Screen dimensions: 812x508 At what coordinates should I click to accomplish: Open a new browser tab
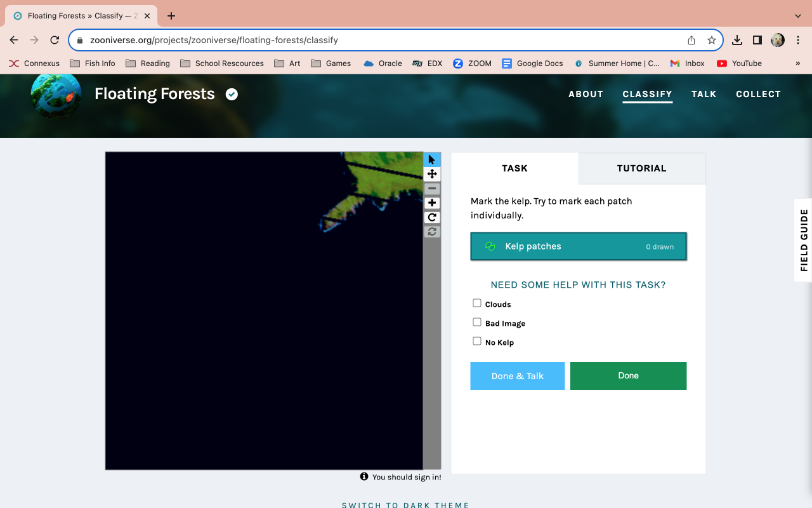click(171, 16)
